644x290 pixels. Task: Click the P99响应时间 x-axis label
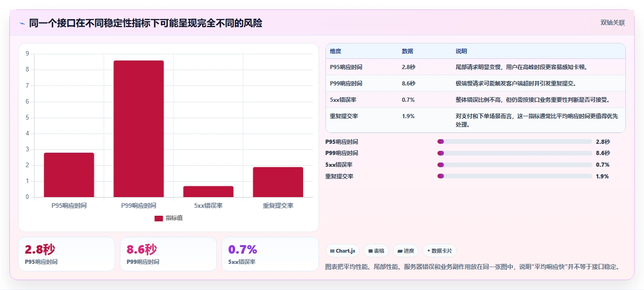pyautogui.click(x=138, y=205)
